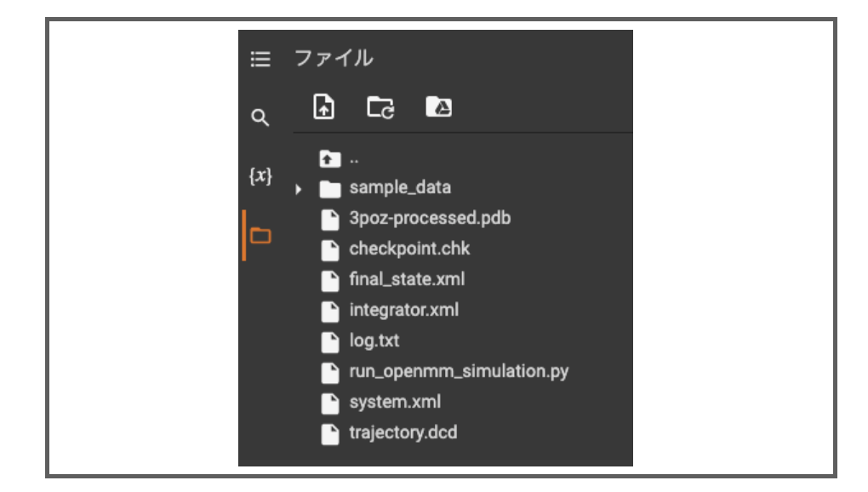This screenshot has height=492, width=868.
Task: Refresh the folder listing icon
Action: 380,107
